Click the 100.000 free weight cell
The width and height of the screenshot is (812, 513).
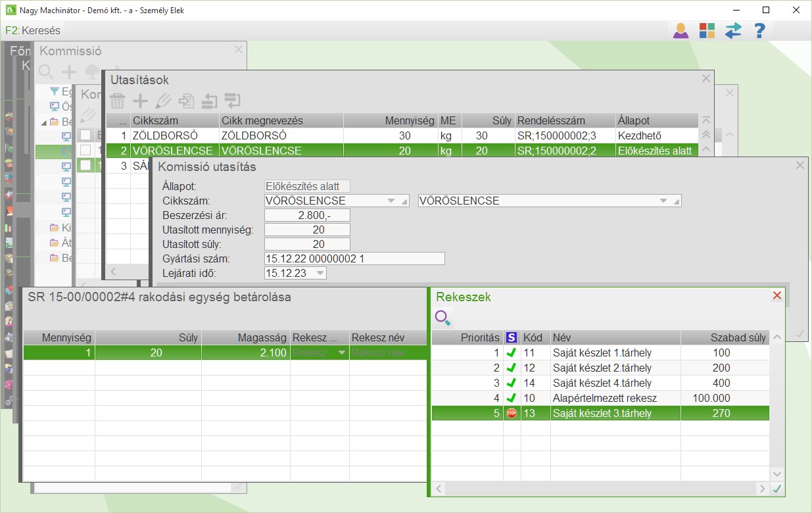725,398
